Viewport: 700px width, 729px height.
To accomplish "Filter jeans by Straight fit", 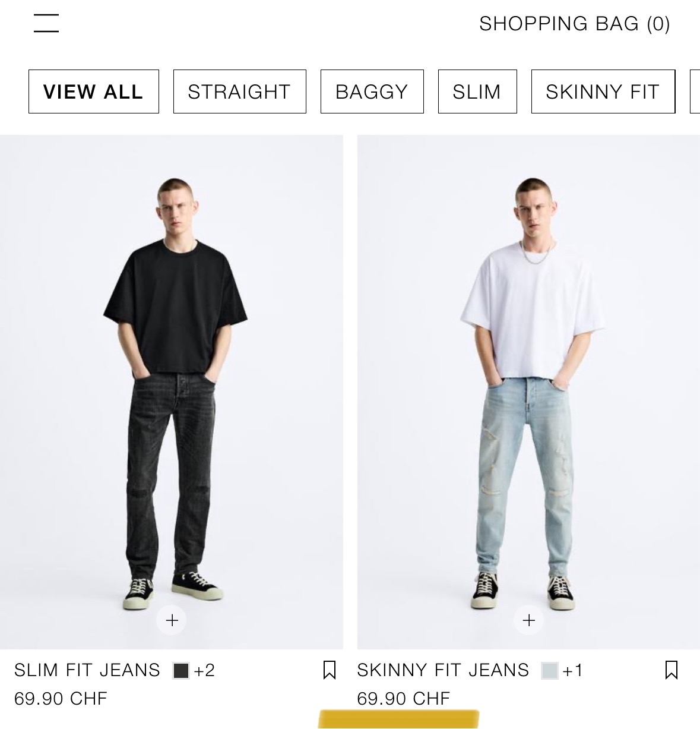I will tap(239, 91).
